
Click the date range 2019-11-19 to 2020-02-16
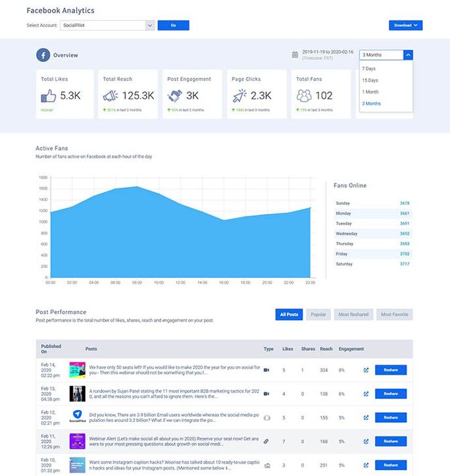[328, 52]
